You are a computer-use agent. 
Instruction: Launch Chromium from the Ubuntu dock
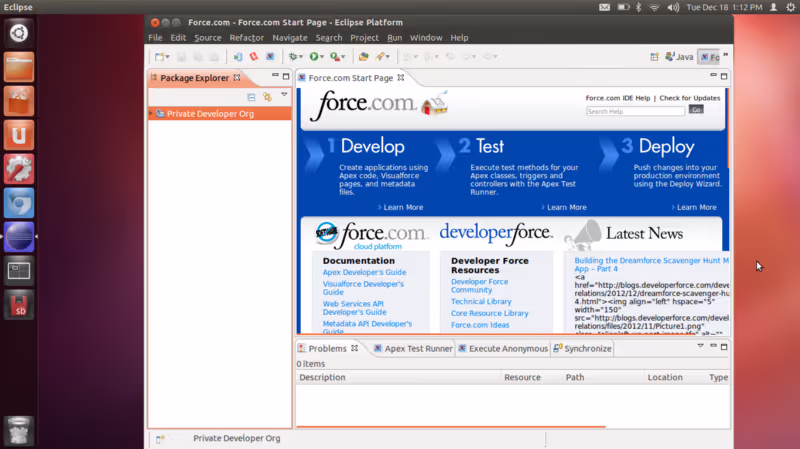[19, 203]
